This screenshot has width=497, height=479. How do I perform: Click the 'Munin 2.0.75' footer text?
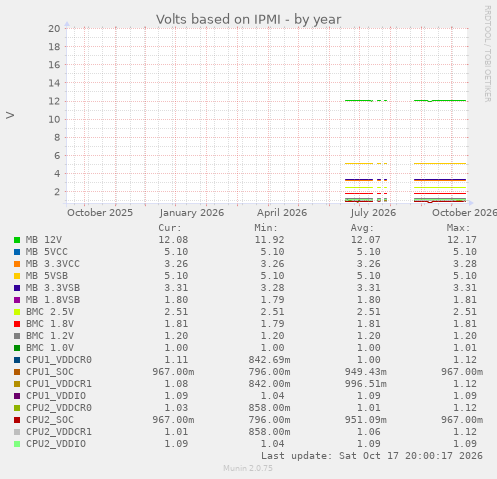pos(248,468)
